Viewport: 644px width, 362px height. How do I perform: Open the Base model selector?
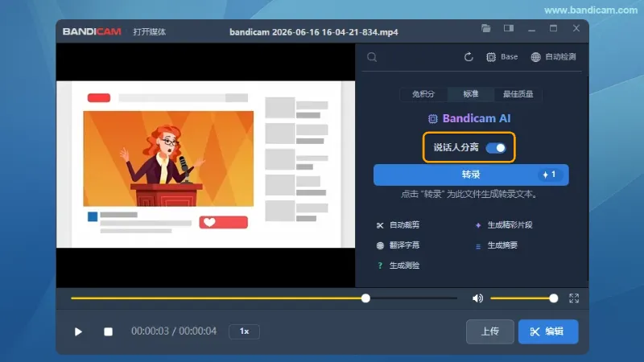click(502, 57)
